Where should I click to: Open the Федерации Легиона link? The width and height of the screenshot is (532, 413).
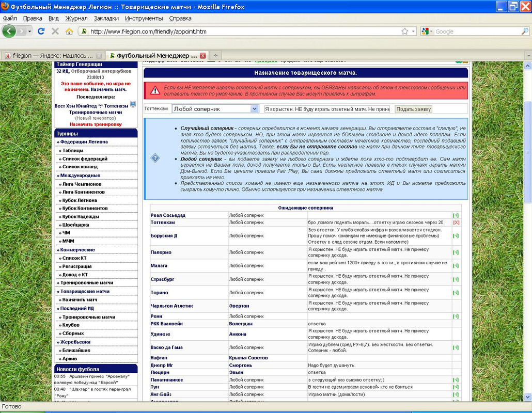tap(84, 142)
